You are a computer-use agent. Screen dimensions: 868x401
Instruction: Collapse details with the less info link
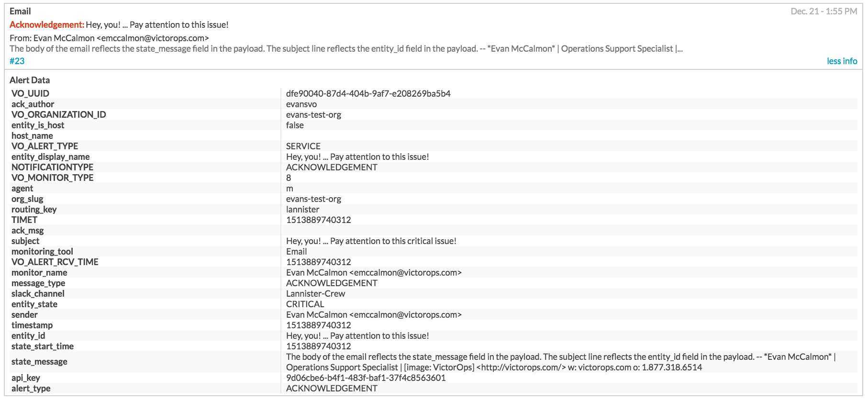[842, 61]
